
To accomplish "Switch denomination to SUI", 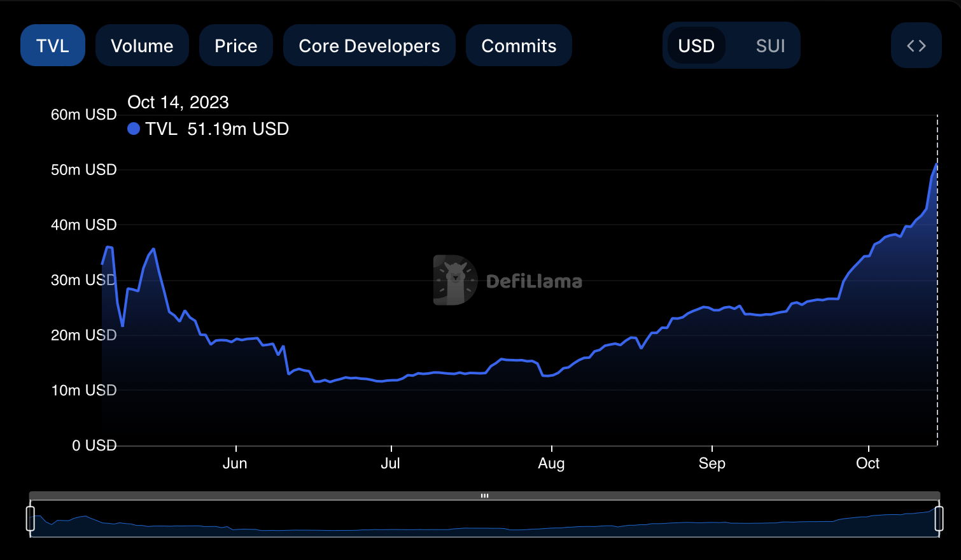I will pyautogui.click(x=770, y=45).
